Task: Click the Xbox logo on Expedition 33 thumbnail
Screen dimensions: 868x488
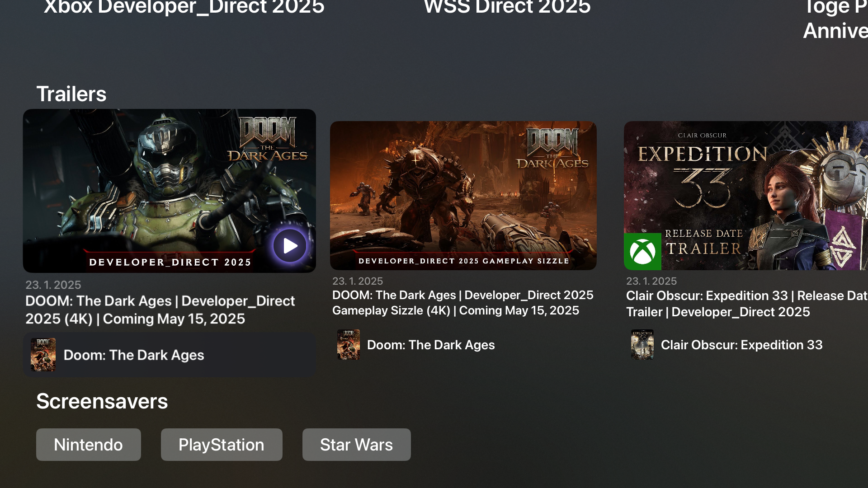Action: (642, 252)
